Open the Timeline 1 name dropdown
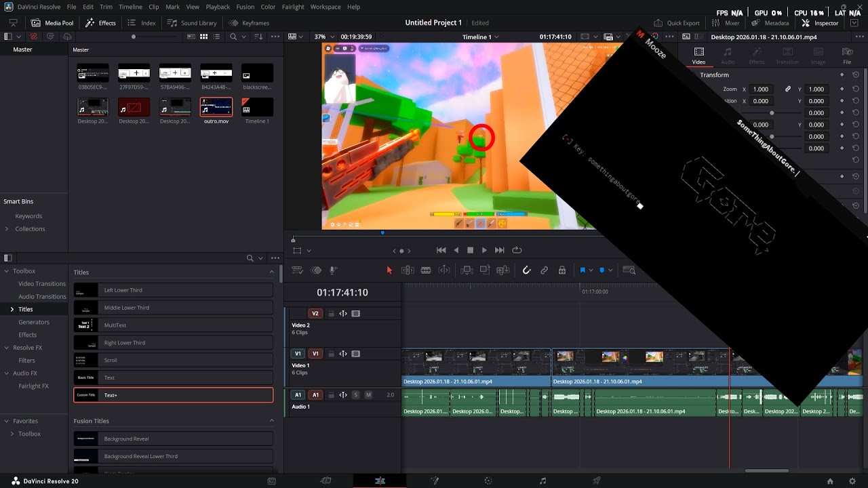The width and height of the screenshot is (868, 488). pyautogui.click(x=481, y=37)
